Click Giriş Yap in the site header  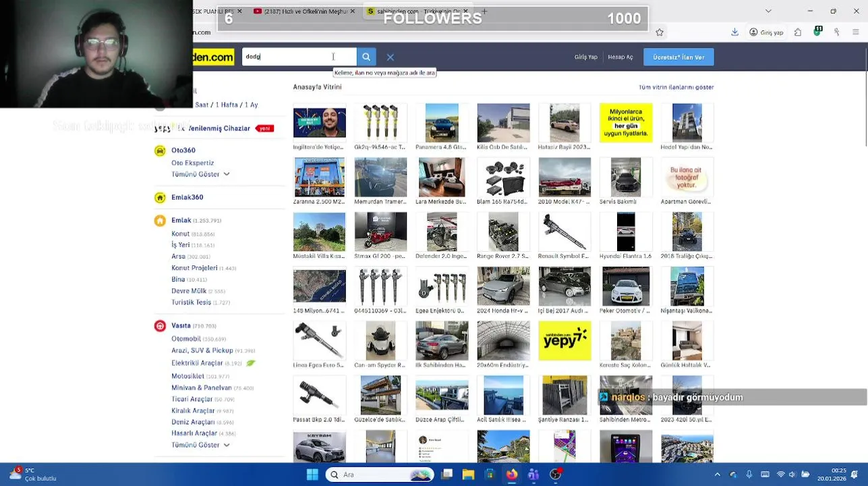585,57
